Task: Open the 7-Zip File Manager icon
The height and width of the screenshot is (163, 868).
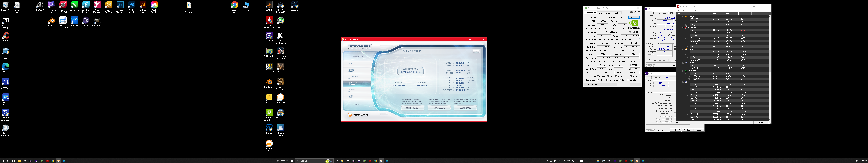Action: tap(5, 23)
